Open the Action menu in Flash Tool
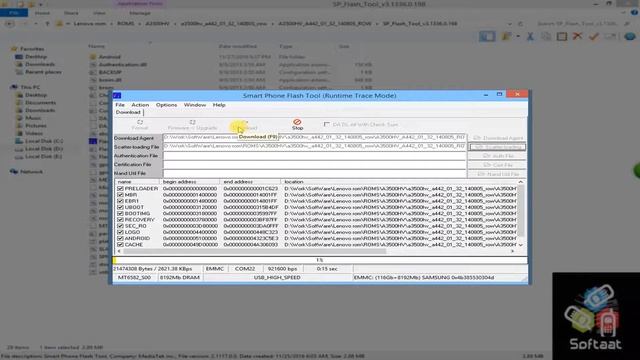Image resolution: width=640 pixels, height=360 pixels. click(140, 105)
